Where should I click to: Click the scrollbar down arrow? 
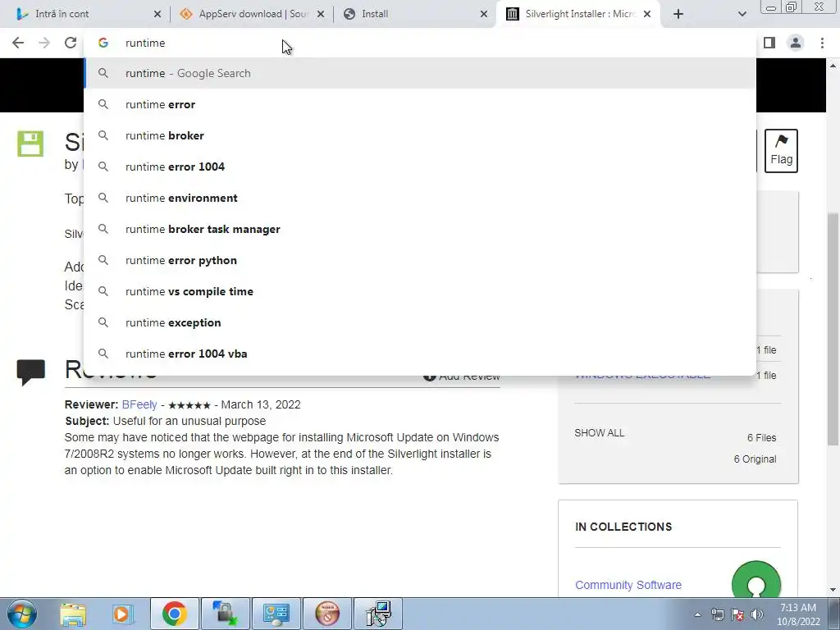click(833, 591)
